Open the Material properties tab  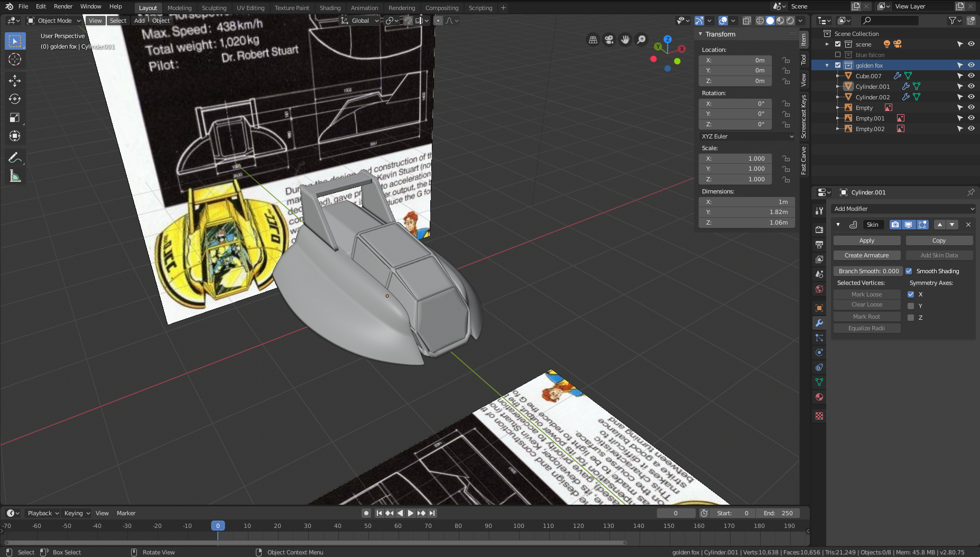point(819,397)
